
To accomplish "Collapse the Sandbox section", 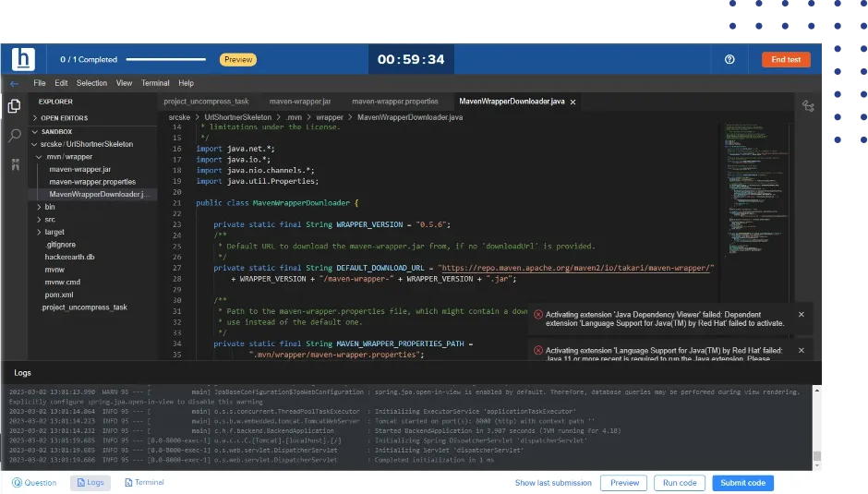I will [x=56, y=132].
